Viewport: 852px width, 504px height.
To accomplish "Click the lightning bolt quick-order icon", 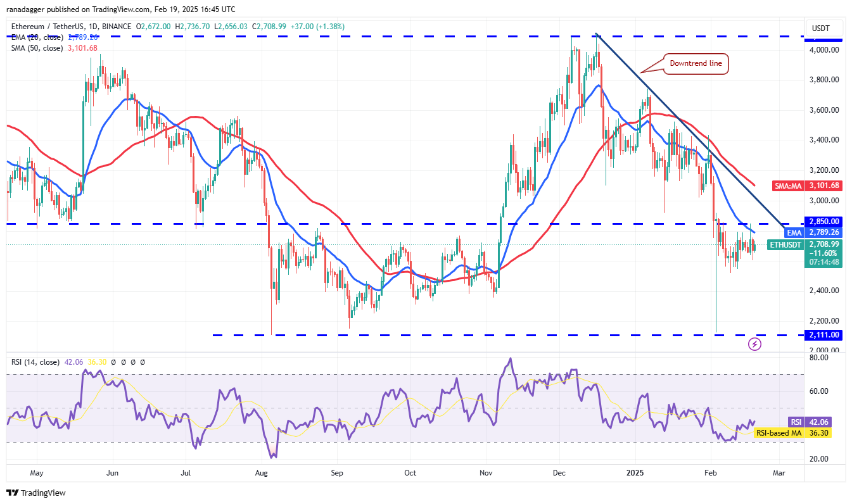I will click(754, 344).
